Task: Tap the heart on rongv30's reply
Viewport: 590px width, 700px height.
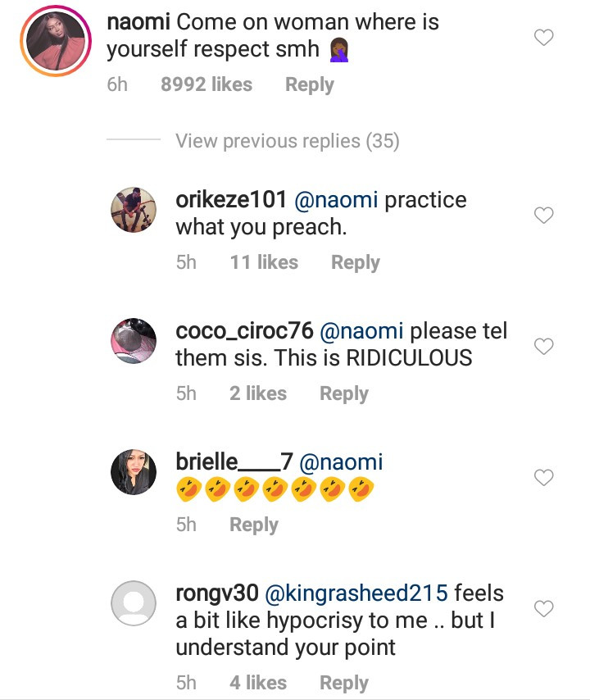Action: point(543,608)
